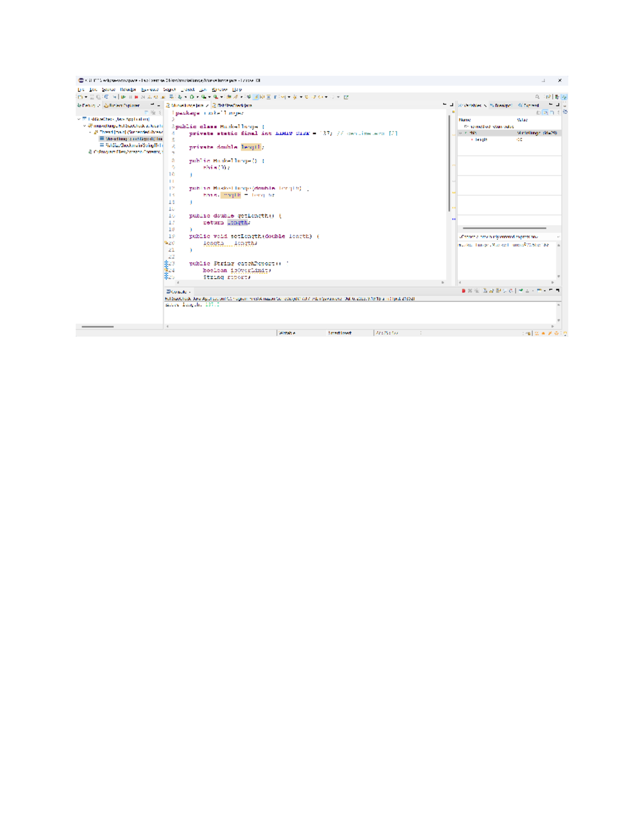Open the Project Explorer tab

(x=123, y=106)
